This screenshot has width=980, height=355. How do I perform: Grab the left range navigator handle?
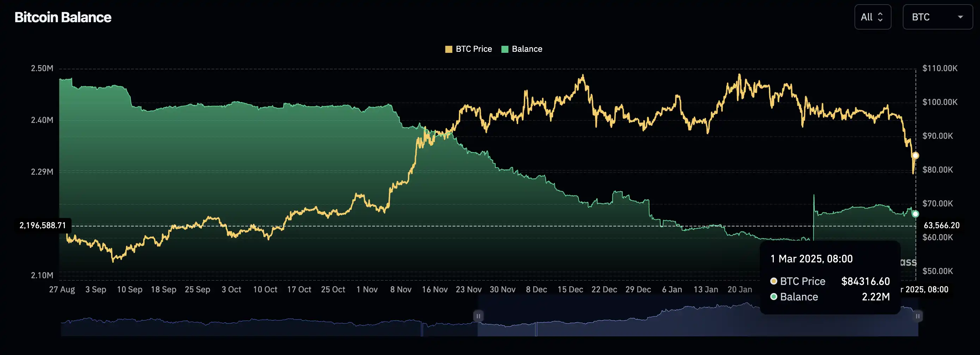point(478,316)
